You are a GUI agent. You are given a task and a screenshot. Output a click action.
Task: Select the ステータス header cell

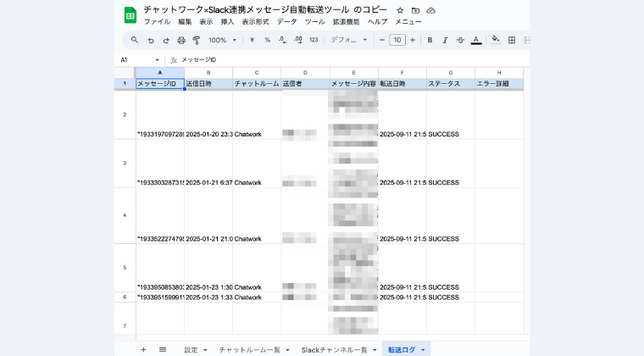451,84
